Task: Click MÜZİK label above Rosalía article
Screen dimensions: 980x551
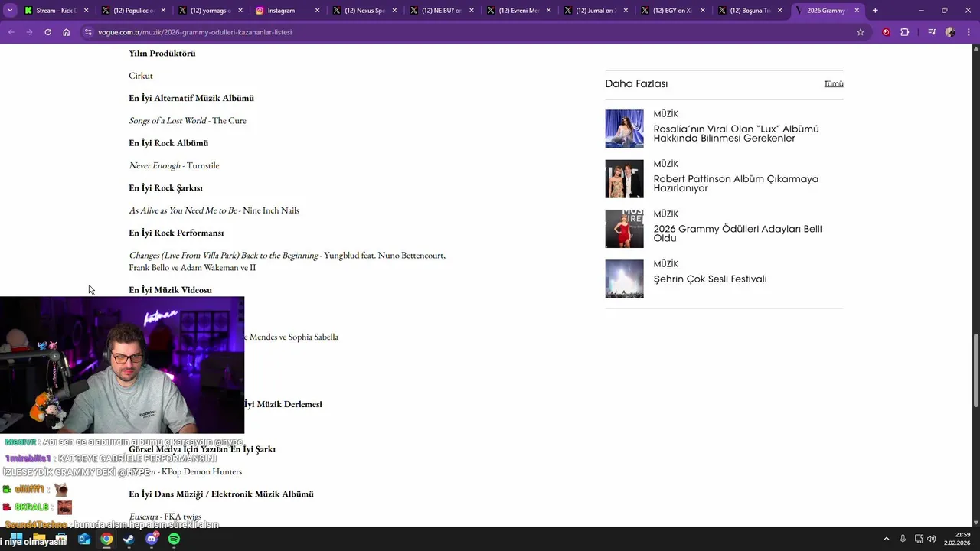Action: [665, 114]
